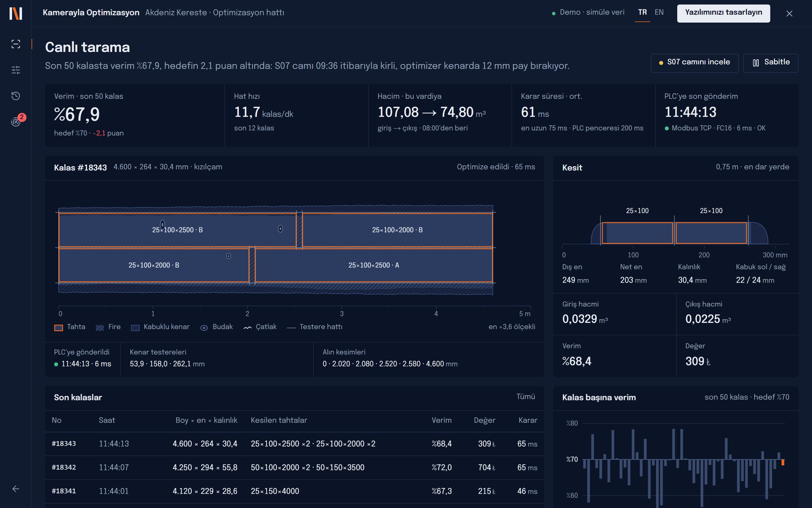
Task: Click the Verim %67,9 KPI card value
Action: pyautogui.click(x=77, y=114)
